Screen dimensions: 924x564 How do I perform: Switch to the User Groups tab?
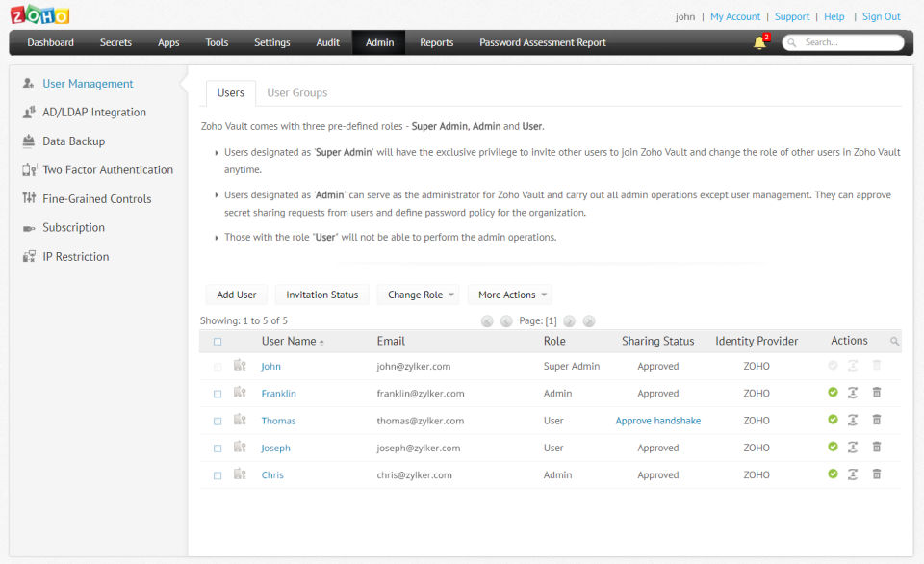(297, 92)
